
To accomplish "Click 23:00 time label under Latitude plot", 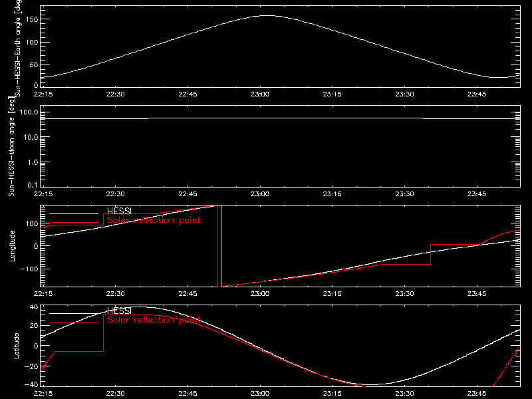I will [x=260, y=394].
